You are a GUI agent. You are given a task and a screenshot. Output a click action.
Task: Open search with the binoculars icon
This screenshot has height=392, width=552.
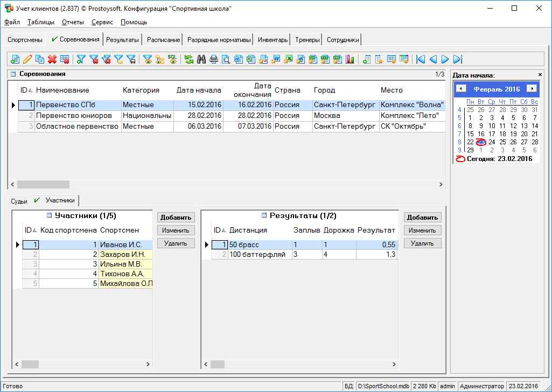tap(201, 59)
